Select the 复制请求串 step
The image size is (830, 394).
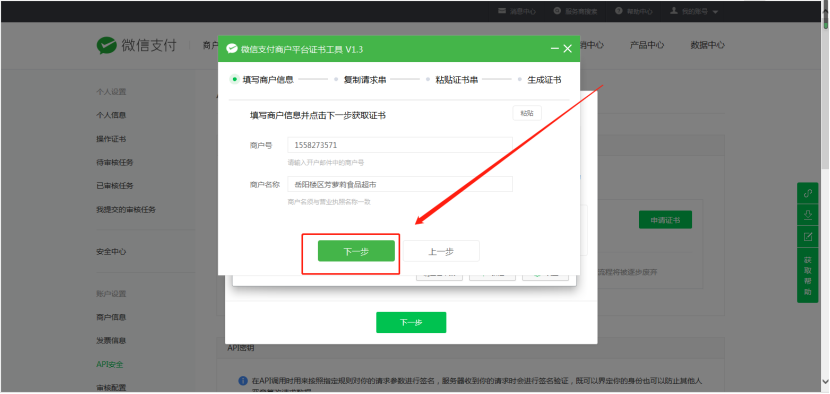(365, 80)
